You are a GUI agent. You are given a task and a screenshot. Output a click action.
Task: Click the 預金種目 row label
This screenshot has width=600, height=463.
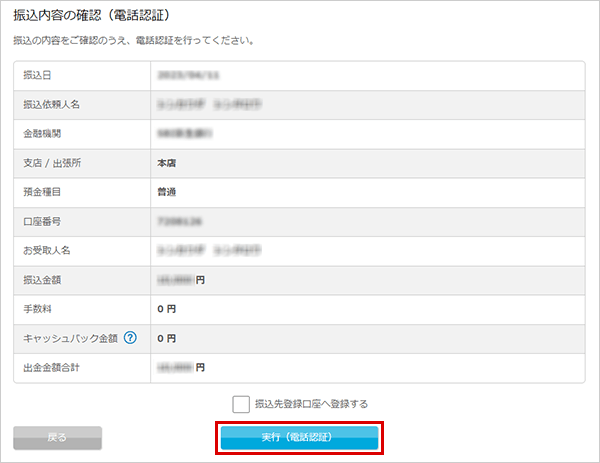pyautogui.click(x=42, y=191)
